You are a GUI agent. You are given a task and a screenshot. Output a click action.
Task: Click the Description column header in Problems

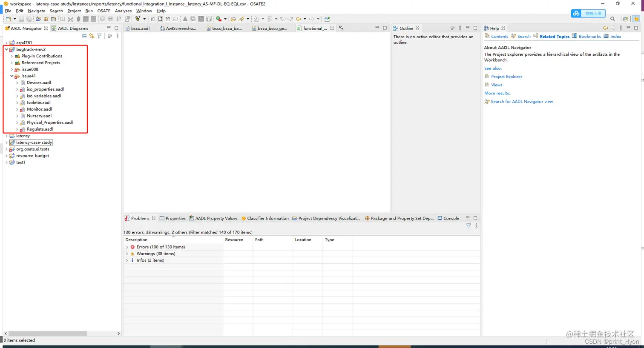tap(173, 240)
